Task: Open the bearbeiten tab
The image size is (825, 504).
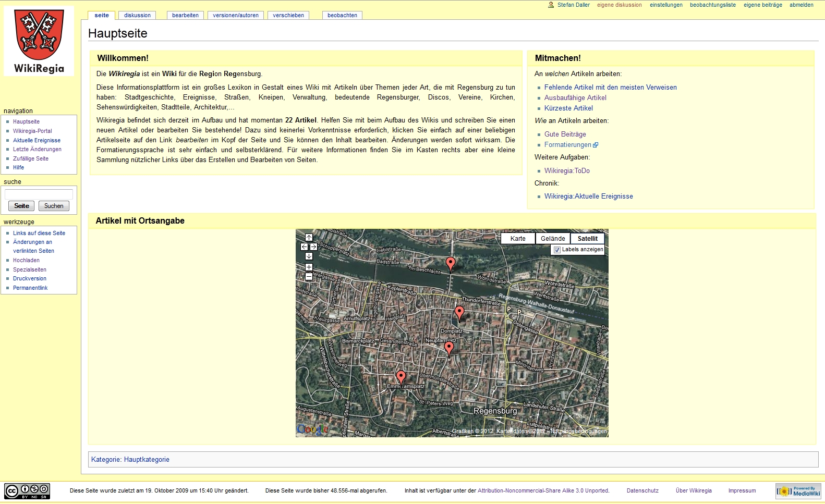Action: pos(185,15)
